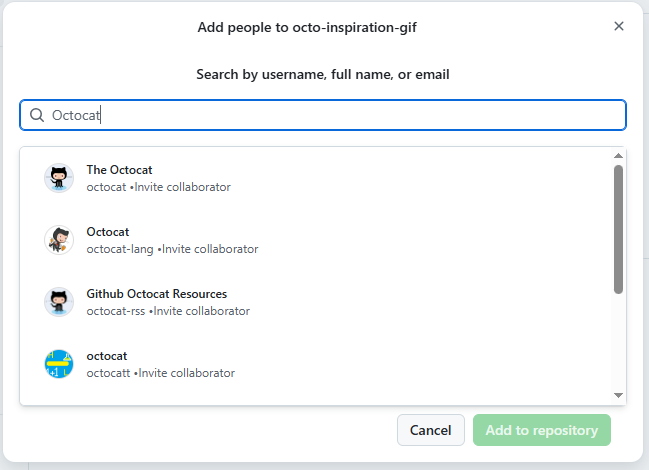Screen dimensions: 649x470
Task: Click octocat-lang •Invite collaborator text
Action: 172,249
